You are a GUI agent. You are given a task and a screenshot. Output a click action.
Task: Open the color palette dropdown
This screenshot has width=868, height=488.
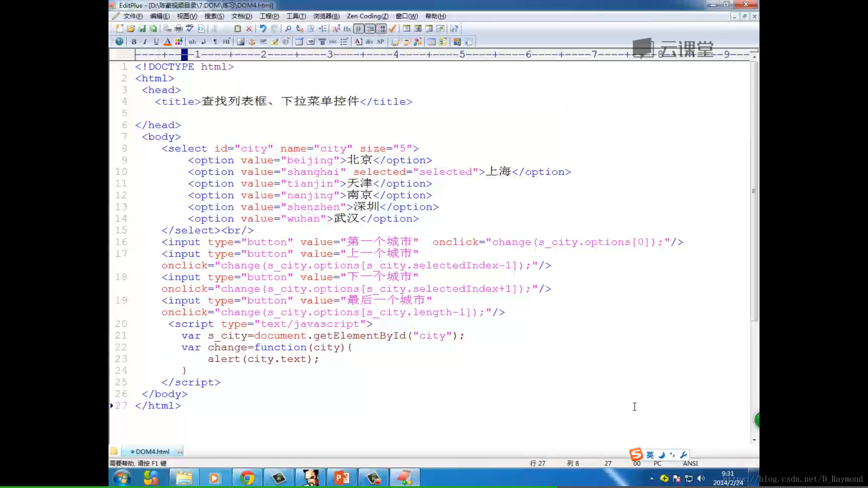[179, 42]
